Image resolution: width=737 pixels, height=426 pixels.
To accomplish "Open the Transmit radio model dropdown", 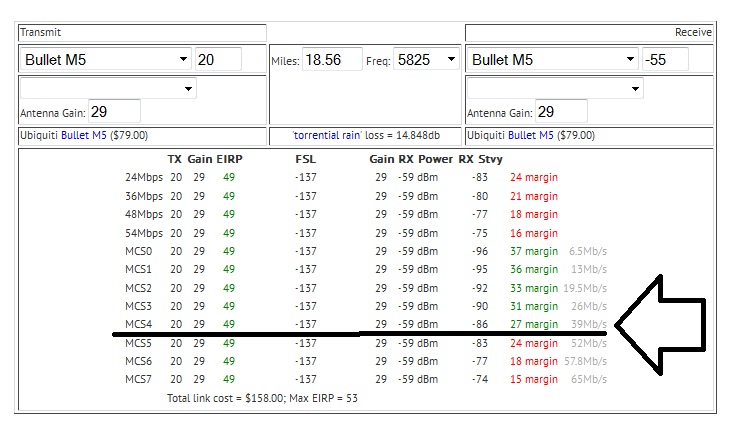I will pyautogui.click(x=106, y=60).
